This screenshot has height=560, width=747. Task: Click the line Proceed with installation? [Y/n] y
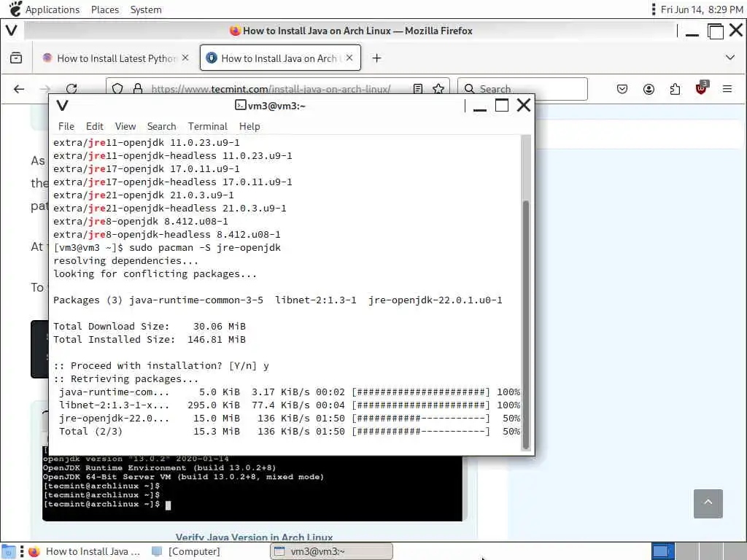[x=161, y=366]
